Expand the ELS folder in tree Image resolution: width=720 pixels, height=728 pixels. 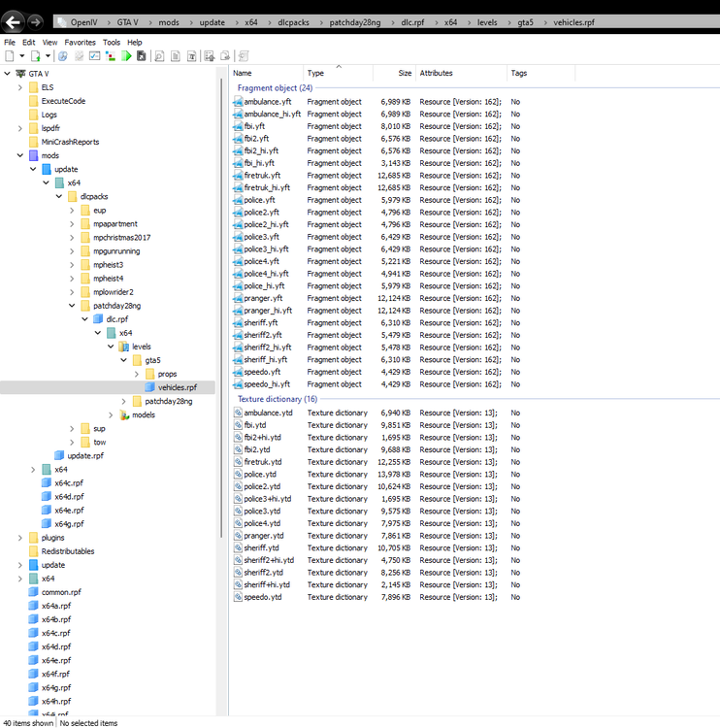[x=20, y=87]
